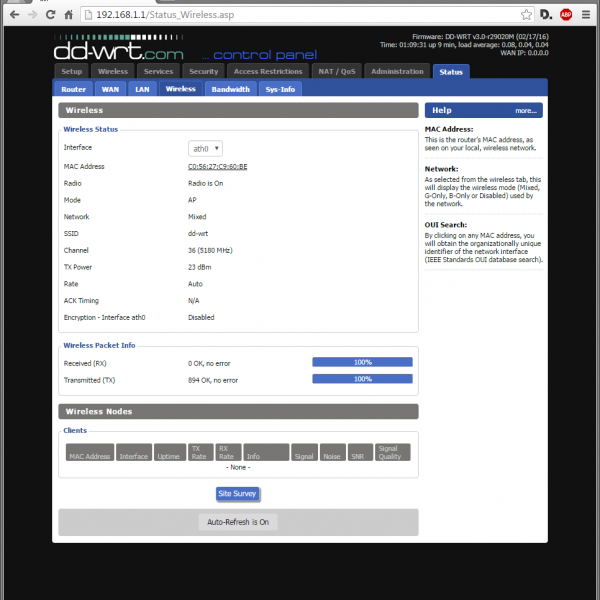Click the Transmitted (TX) 100% progress bar
The height and width of the screenshot is (600, 600).
pyautogui.click(x=362, y=379)
